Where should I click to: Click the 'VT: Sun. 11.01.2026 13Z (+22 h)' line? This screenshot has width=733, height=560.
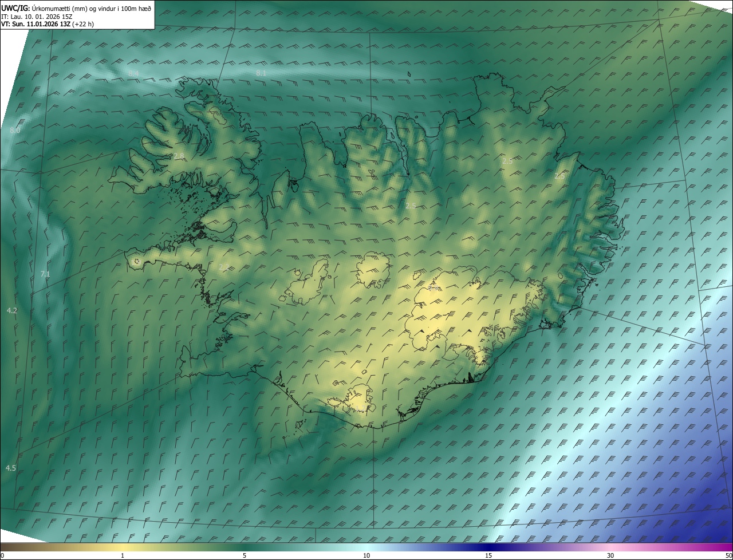[48, 24]
